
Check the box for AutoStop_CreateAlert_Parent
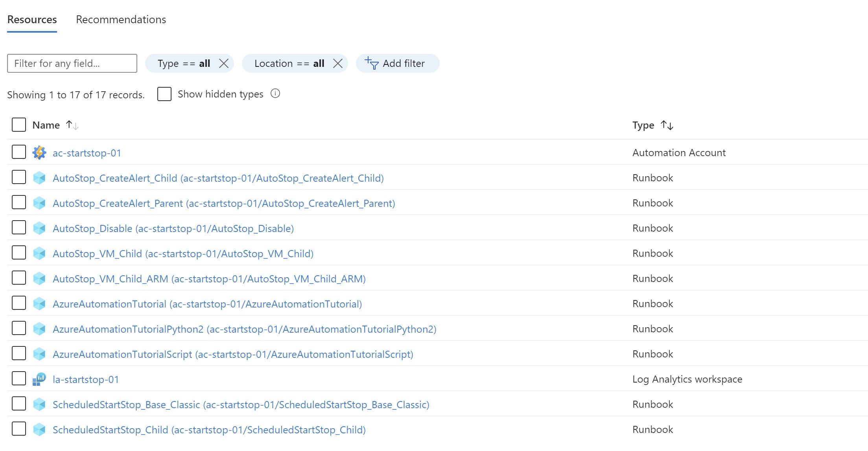pyautogui.click(x=19, y=202)
